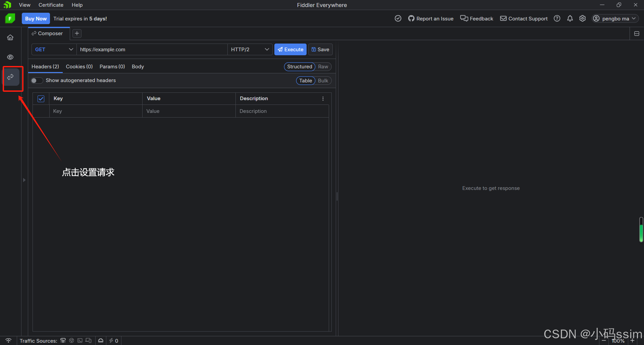Click the green vertical level indicator at the right edge
Screen dimensions: 644x345
(x=641, y=230)
